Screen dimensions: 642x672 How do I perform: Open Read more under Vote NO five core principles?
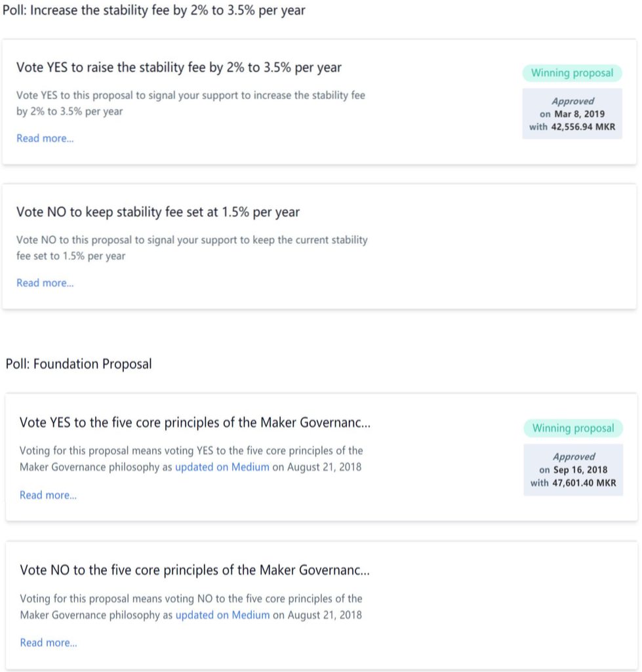[49, 642]
